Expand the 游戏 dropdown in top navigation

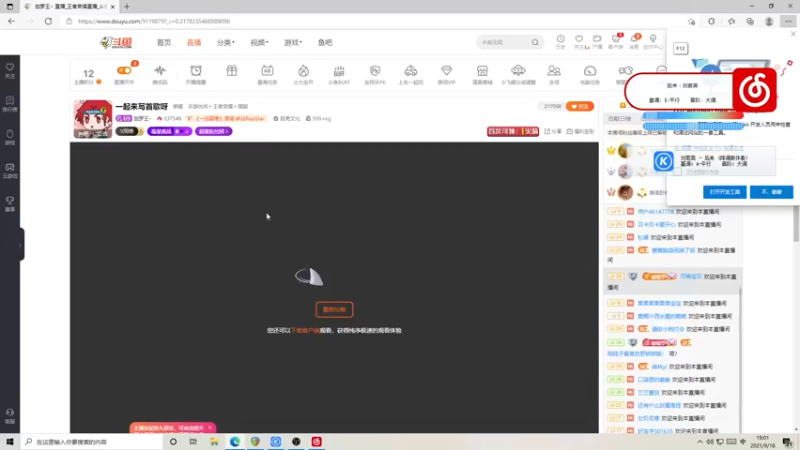293,42
